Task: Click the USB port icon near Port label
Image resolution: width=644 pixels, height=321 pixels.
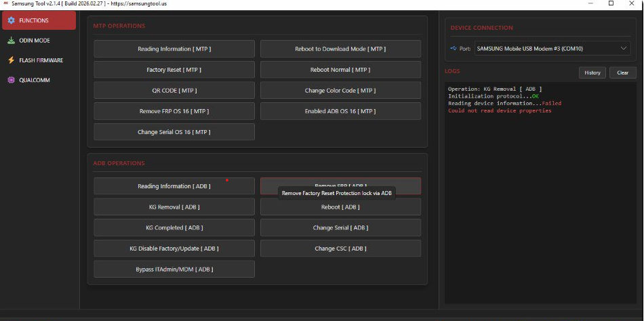Action: pos(453,49)
